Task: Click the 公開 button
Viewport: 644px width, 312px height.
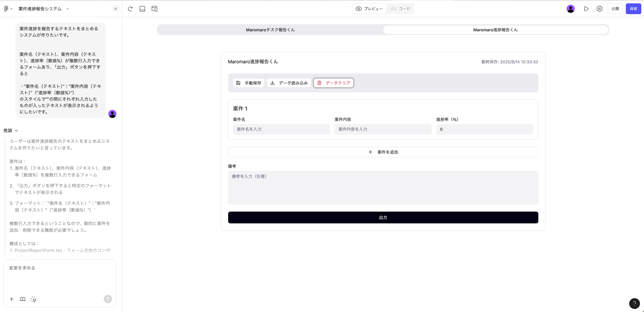Action: (x=615, y=9)
